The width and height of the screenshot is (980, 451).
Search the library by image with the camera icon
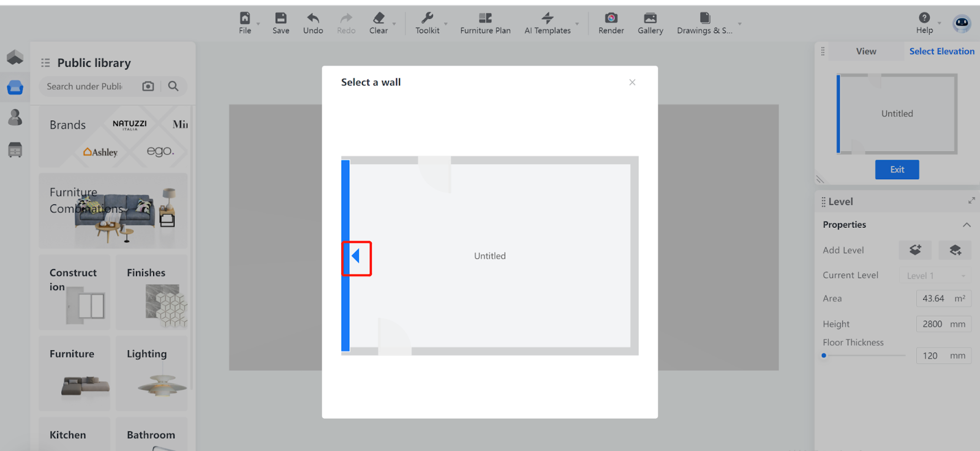click(148, 86)
